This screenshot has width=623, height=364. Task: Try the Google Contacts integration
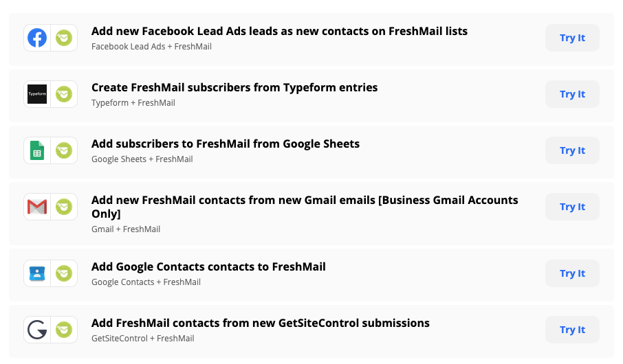572,273
